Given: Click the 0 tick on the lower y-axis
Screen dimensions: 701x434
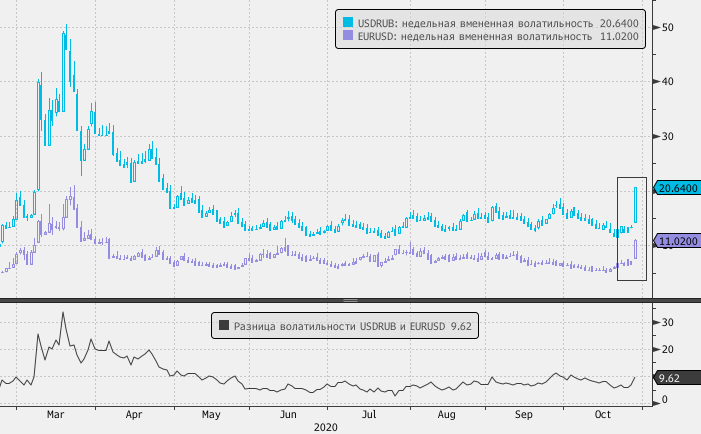Looking at the screenshot, I should point(664,400).
